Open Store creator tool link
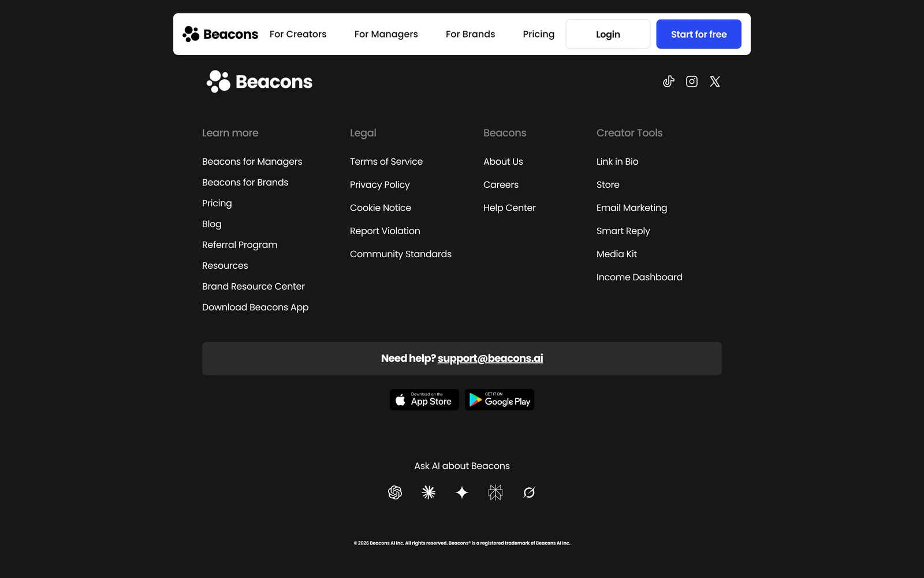Viewport: 924px width, 578px height. 608,184
